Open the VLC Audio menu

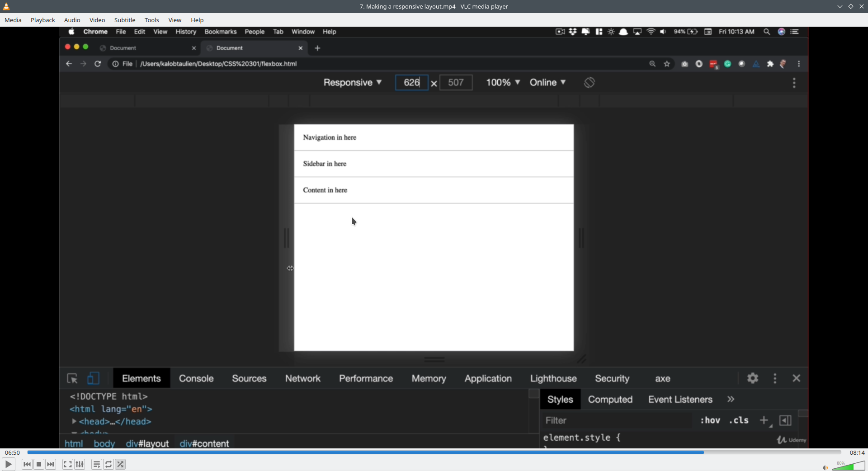coord(72,20)
